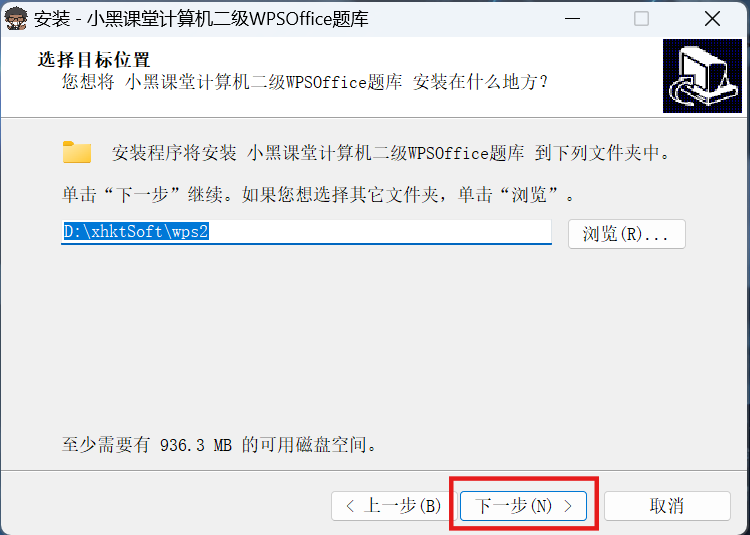Click the window title 安装 - 小黑课堂 text
The image size is (750, 535).
[x=201, y=19]
